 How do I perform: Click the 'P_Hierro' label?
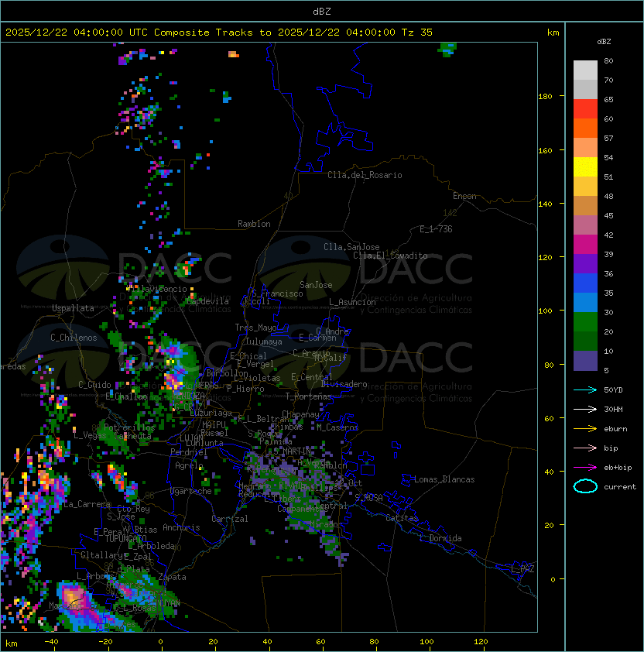click(245, 389)
